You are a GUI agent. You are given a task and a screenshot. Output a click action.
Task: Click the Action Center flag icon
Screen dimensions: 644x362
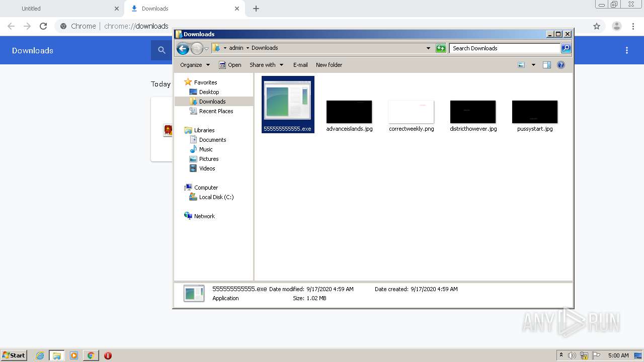pyautogui.click(x=596, y=355)
